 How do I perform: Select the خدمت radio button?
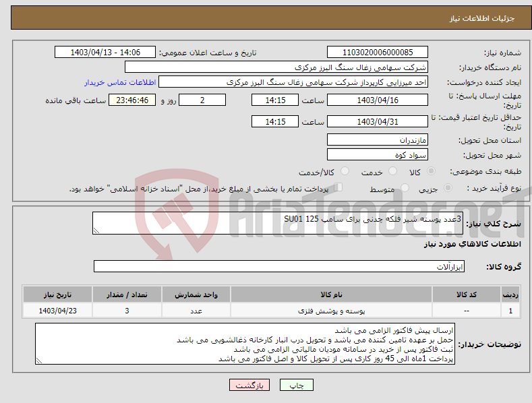[x=392, y=171]
